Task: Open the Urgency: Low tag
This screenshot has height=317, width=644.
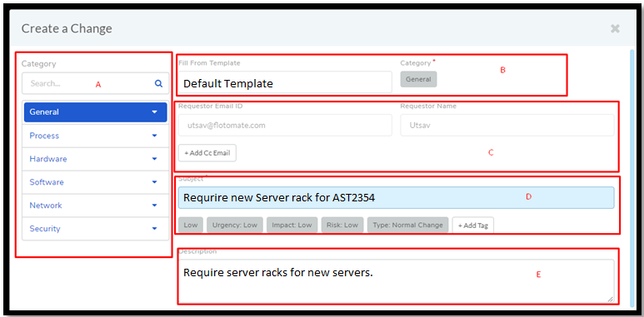Action: pos(235,225)
